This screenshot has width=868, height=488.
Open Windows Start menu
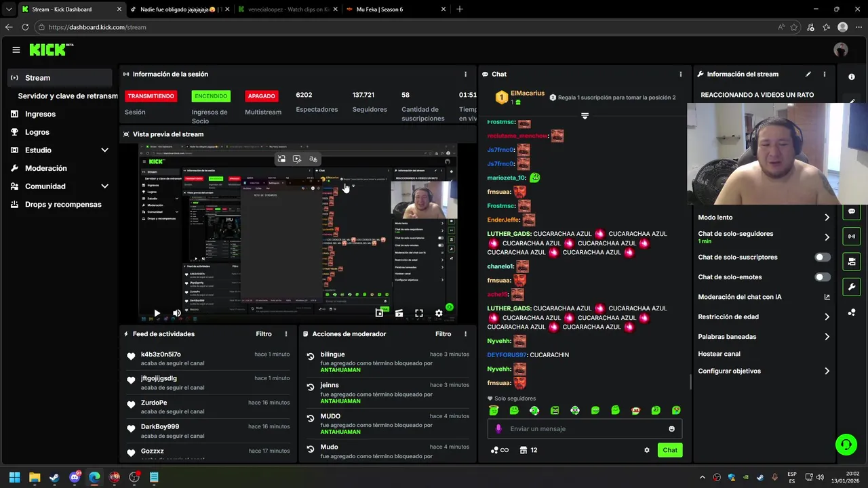(15, 477)
